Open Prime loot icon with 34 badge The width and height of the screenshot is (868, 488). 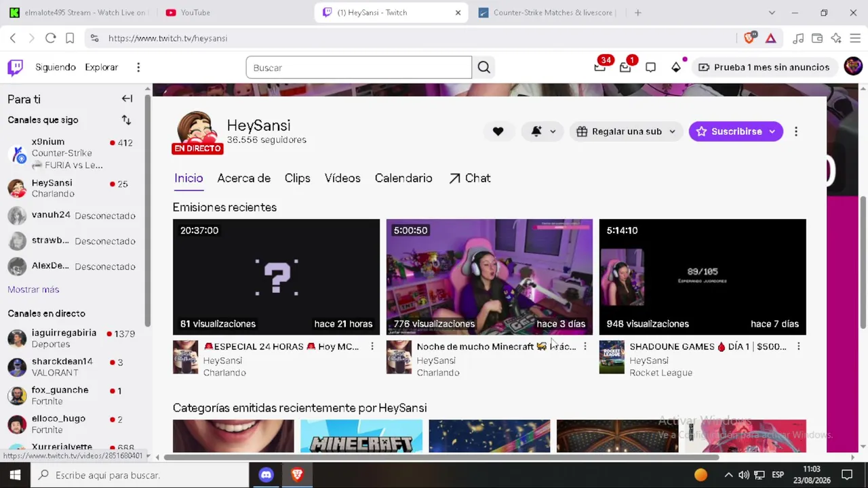[x=600, y=67]
